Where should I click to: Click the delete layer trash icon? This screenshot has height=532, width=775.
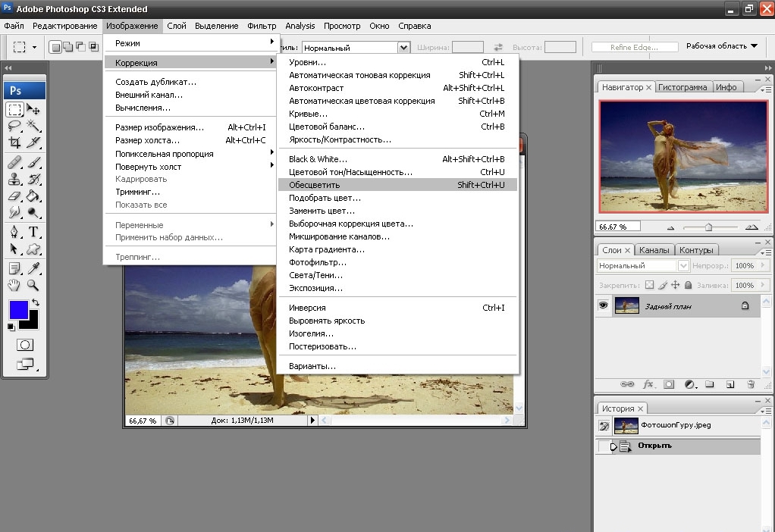[x=750, y=384]
